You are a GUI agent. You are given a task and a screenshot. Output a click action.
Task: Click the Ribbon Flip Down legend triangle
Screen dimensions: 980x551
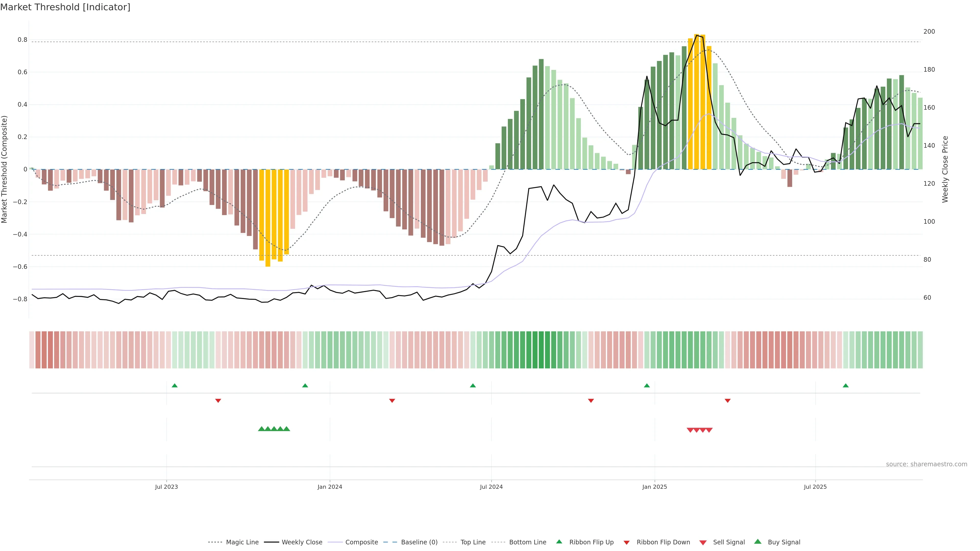point(627,542)
